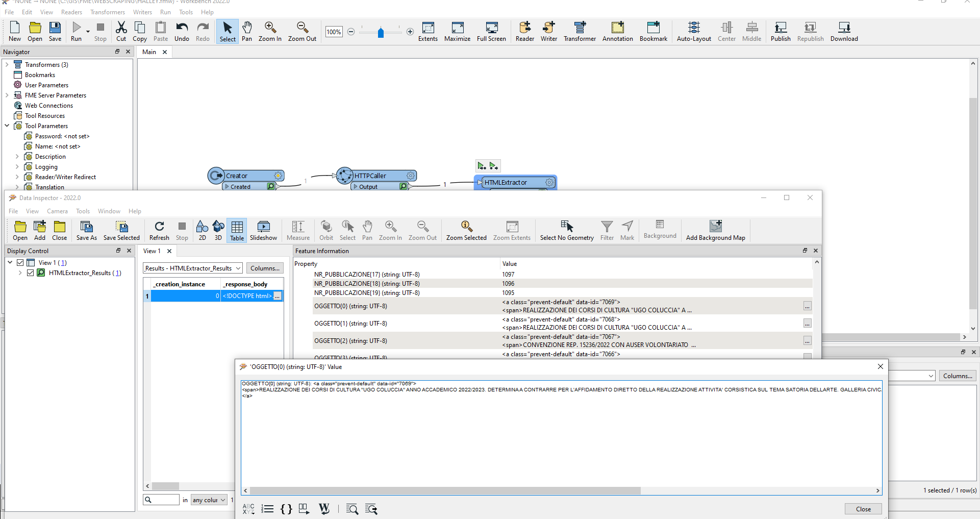The image size is (980, 519).
Task: Click the W word-wrap icon in value dialog
Action: tap(324, 509)
